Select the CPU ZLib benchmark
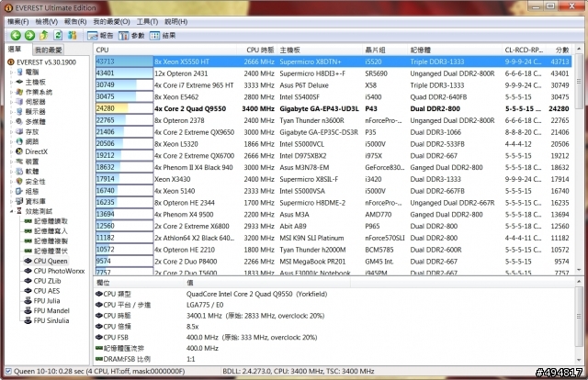 coord(42,281)
